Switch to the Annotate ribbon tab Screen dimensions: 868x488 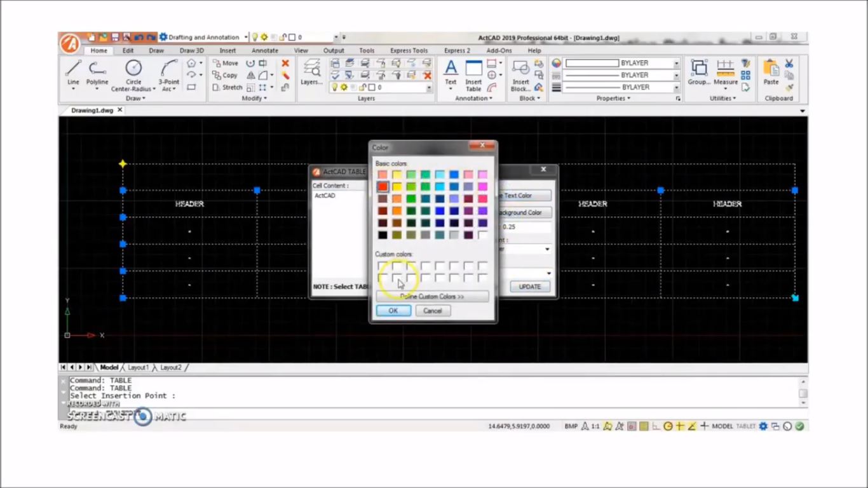(x=264, y=51)
